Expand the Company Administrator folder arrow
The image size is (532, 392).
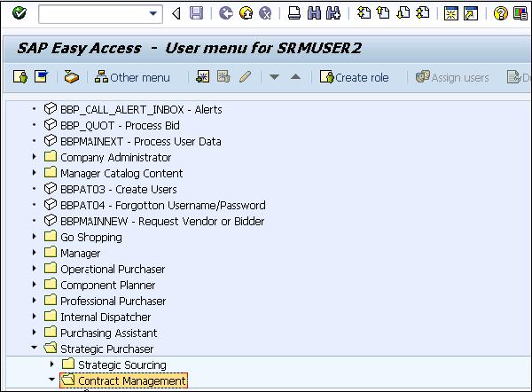coord(34,157)
